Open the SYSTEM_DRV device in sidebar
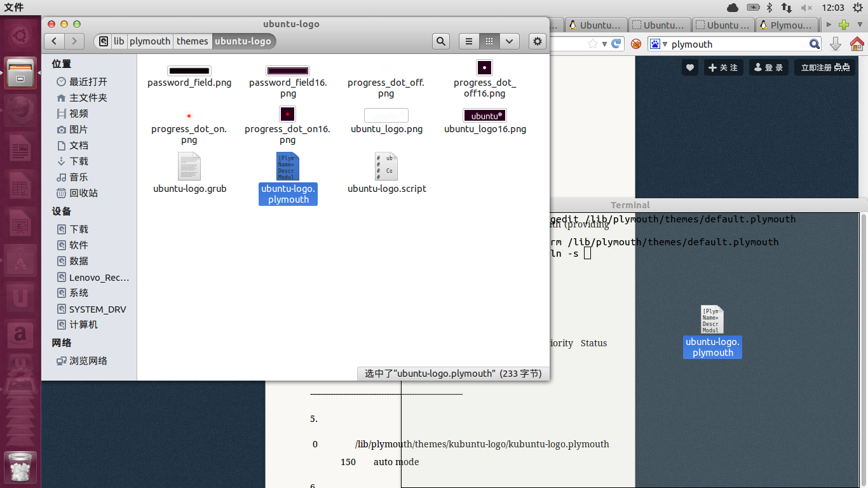The image size is (868, 488). [92, 309]
